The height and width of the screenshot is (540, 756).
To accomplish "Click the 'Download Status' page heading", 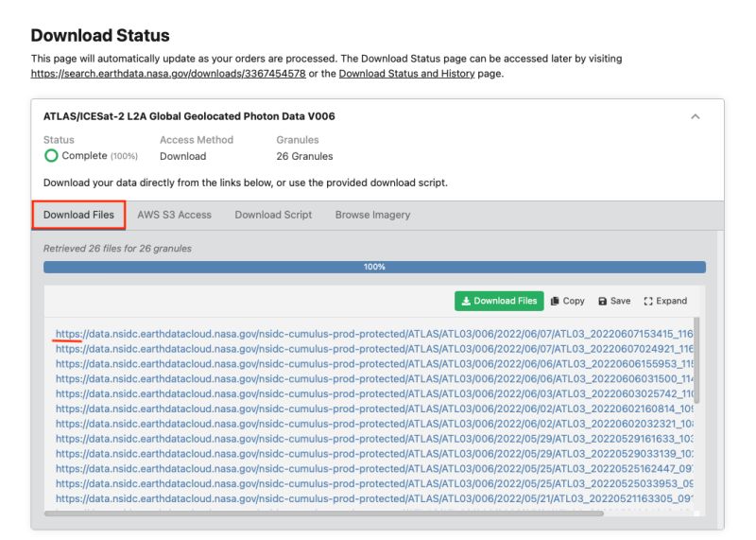I will [100, 35].
